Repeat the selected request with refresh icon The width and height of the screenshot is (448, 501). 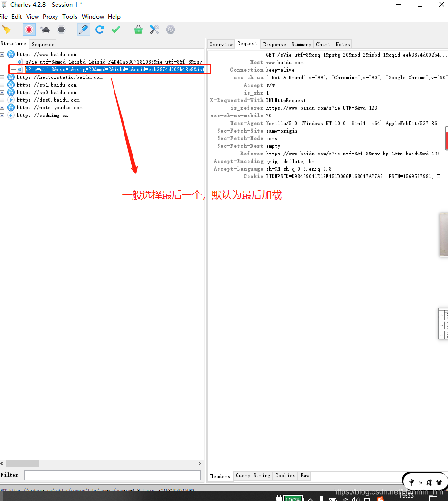pyautogui.click(x=100, y=30)
